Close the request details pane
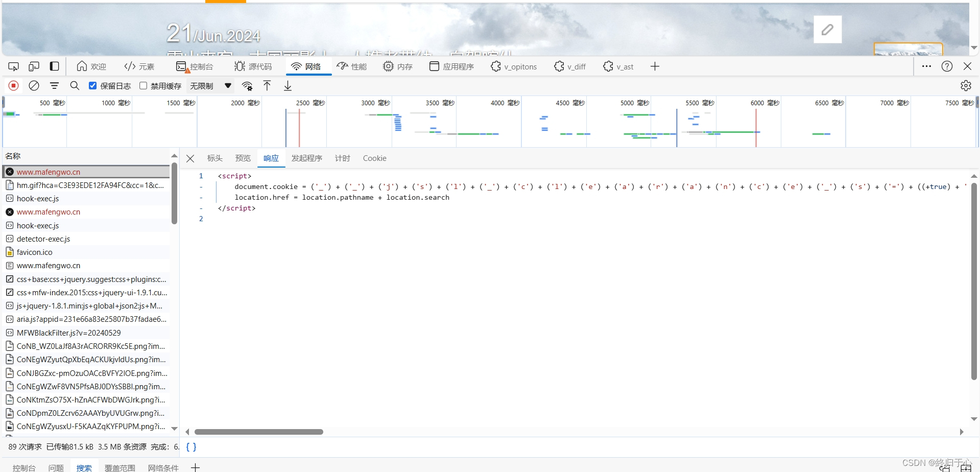This screenshot has width=980, height=472. click(190, 158)
